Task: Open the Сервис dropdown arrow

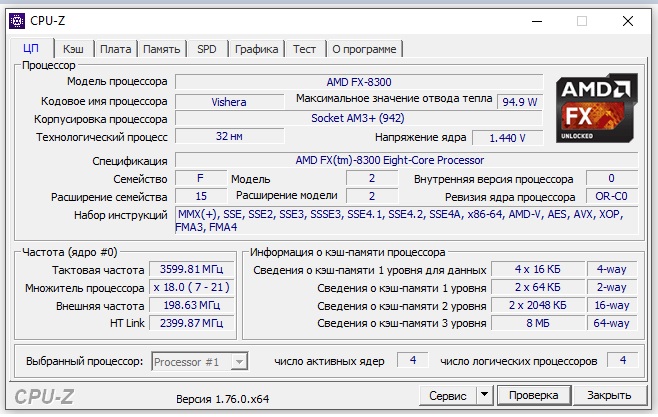Action: (484, 395)
